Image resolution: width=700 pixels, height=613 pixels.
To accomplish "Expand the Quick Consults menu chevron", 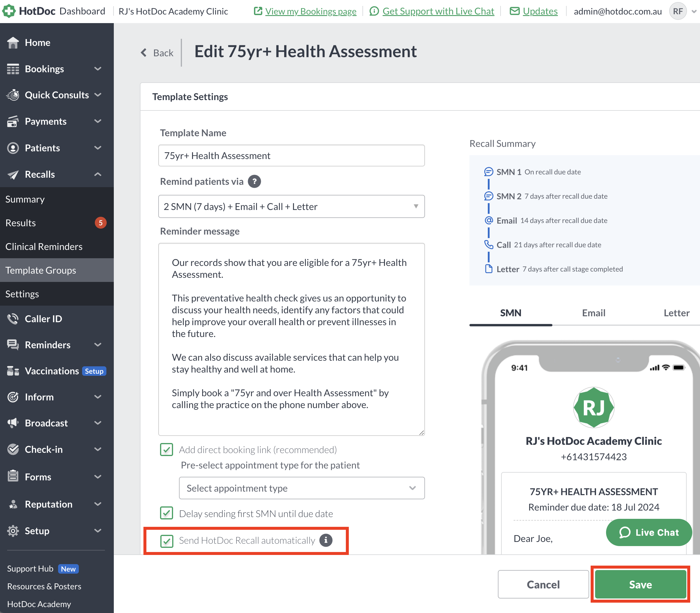I will tap(98, 95).
